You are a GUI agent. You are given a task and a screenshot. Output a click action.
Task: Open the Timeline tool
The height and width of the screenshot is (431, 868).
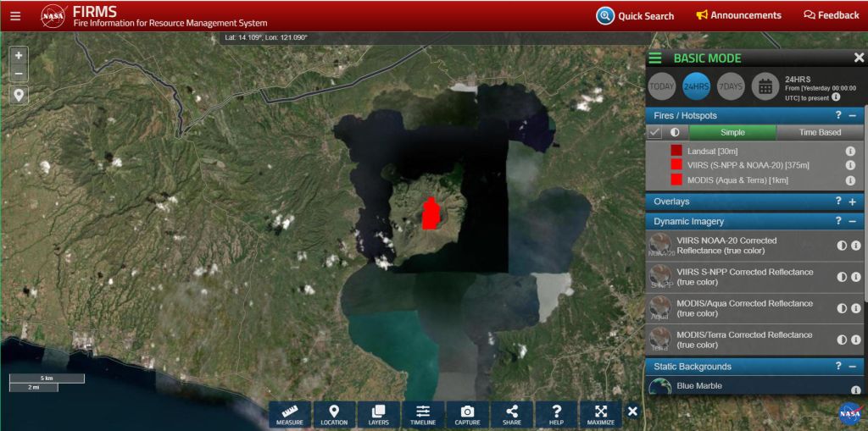pos(423,414)
